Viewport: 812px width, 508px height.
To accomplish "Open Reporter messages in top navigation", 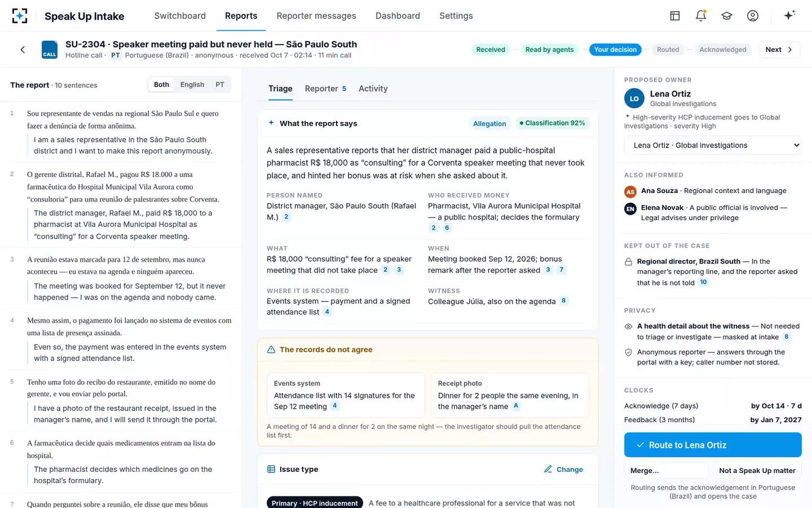I will [316, 16].
